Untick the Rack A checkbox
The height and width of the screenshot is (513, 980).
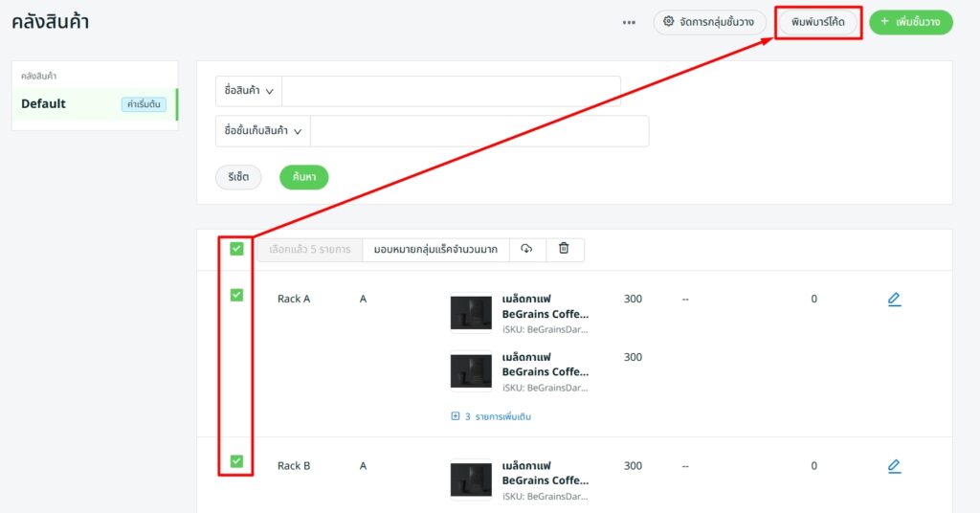[x=236, y=296]
